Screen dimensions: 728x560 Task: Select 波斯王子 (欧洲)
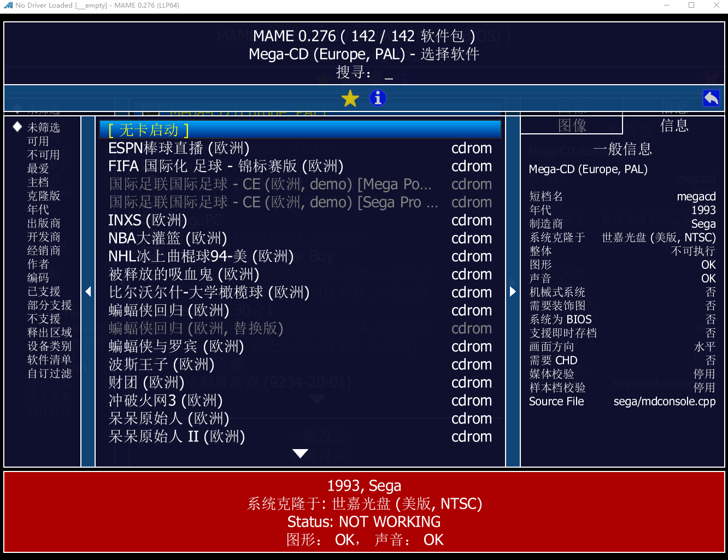click(300, 364)
